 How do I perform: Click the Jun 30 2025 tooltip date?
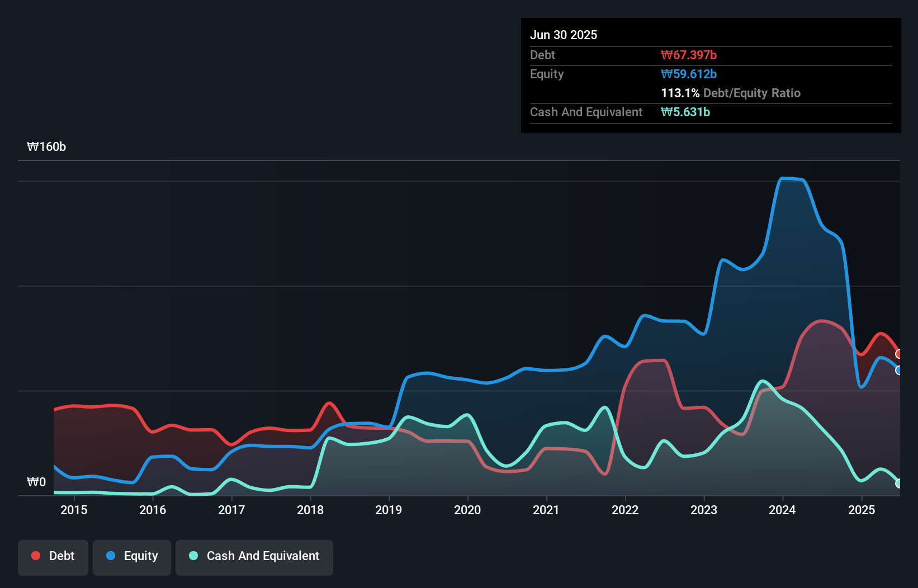tap(564, 35)
